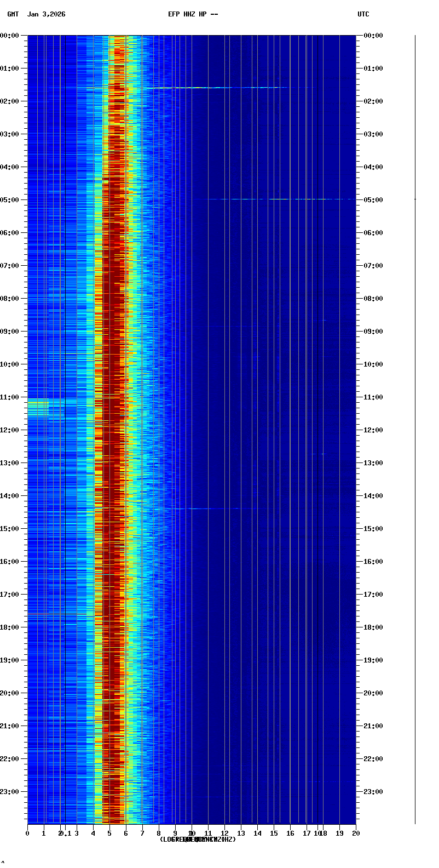The image size is (439, 868).
Task: Click the frequency axis title below the plot
Action: click(x=198, y=840)
